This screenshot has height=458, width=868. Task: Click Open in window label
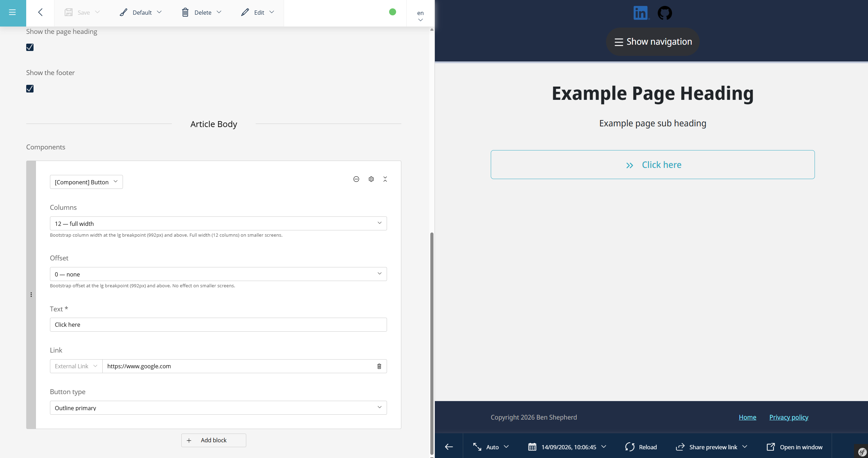coord(801,447)
